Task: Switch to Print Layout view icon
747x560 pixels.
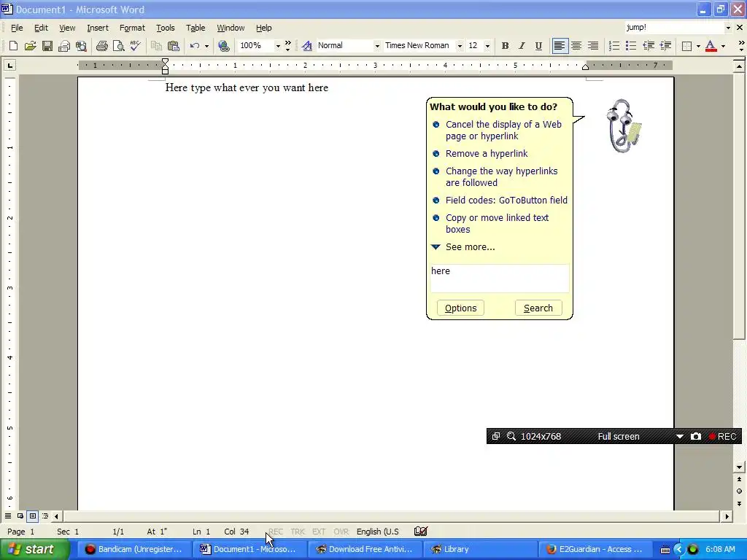Action: pyautogui.click(x=33, y=516)
